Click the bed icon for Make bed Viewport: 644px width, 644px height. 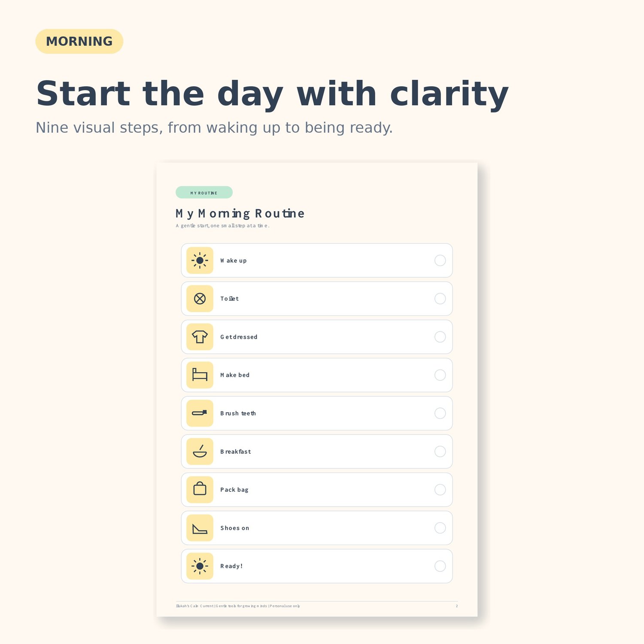(x=200, y=375)
